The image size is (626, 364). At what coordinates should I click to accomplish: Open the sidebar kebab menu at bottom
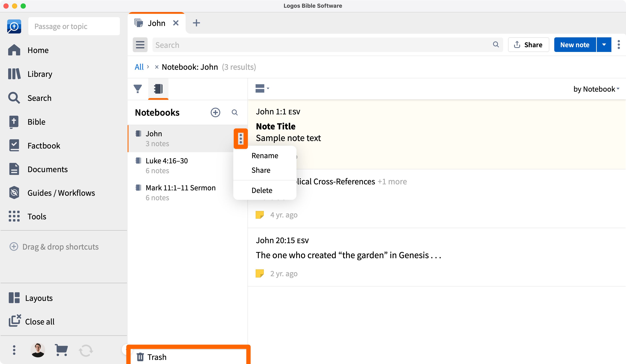pyautogui.click(x=14, y=350)
